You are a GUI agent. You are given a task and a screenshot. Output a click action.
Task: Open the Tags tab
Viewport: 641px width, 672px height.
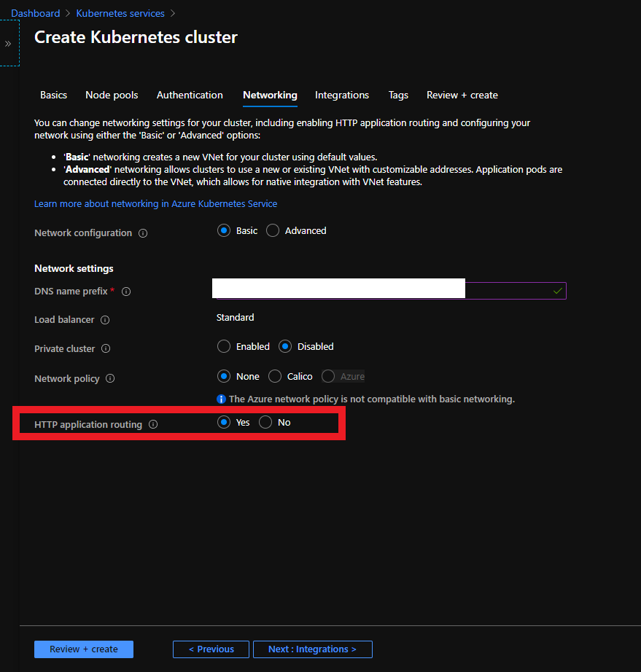(398, 95)
